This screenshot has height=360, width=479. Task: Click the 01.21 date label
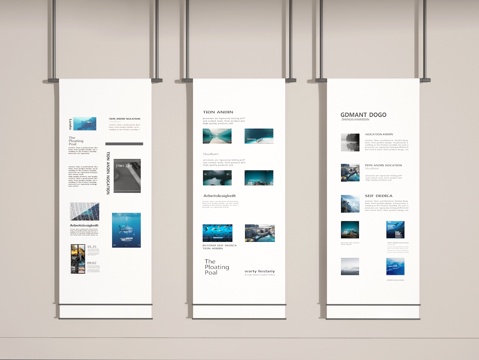(92, 247)
